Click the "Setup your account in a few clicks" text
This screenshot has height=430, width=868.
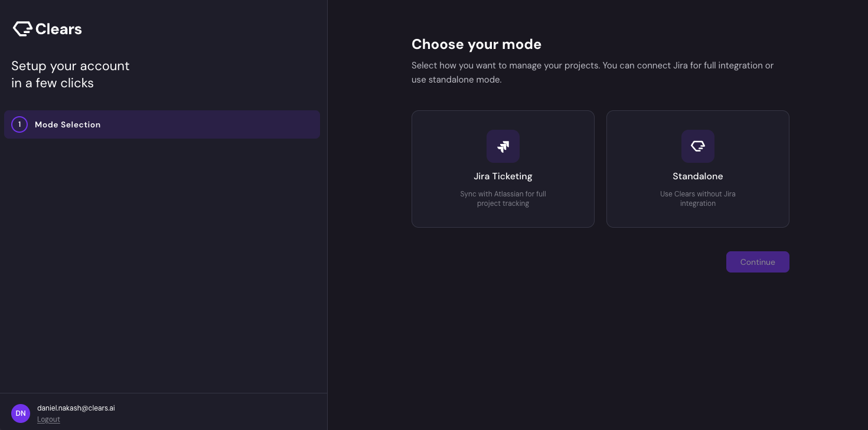[70, 74]
